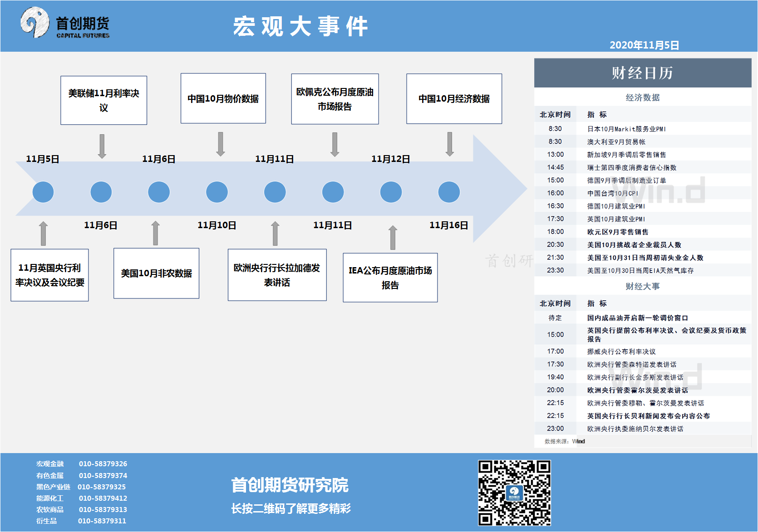The height and width of the screenshot is (532, 758).
Task: Click the timeline dot above the lower 11月6日 label
Action: pos(101,192)
